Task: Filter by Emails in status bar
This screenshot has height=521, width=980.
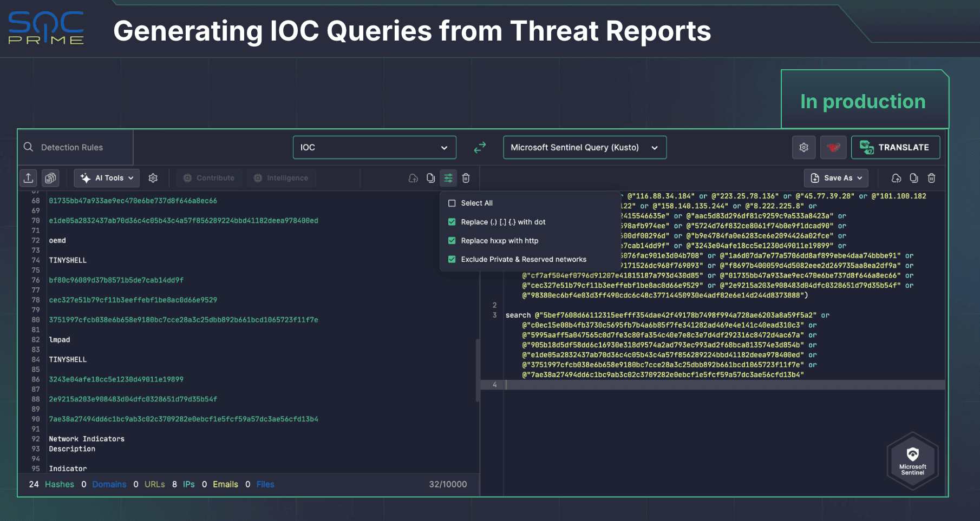Action: (x=220, y=484)
